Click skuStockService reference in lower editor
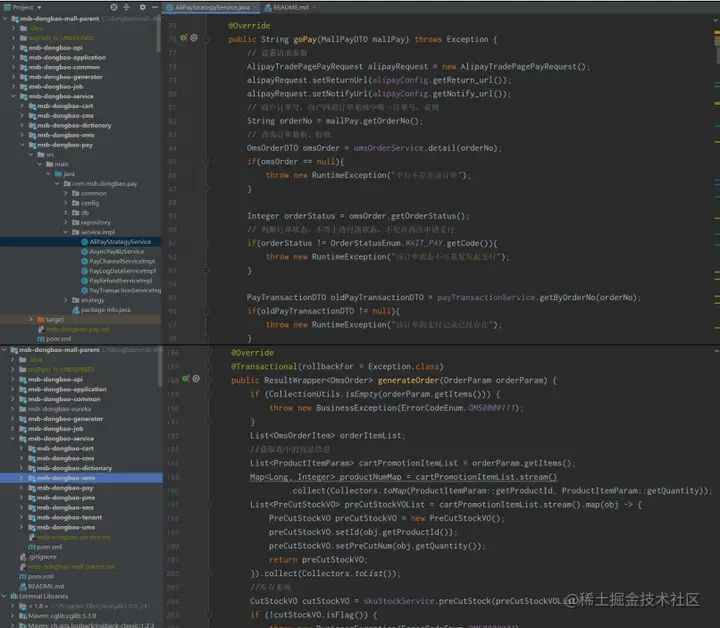Viewport: 720px width, 628px height. [x=399, y=601]
